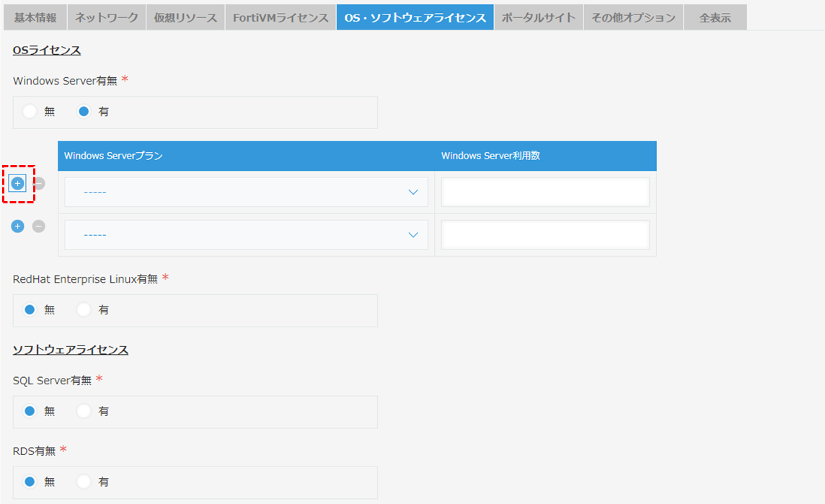The width and height of the screenshot is (825, 504).
Task: Remove the first Windows Server plan row
Action: click(x=40, y=184)
